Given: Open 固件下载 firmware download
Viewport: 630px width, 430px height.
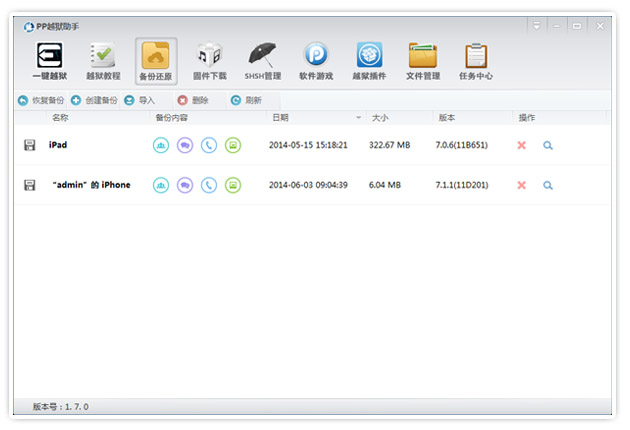Looking at the screenshot, I should click(210, 61).
